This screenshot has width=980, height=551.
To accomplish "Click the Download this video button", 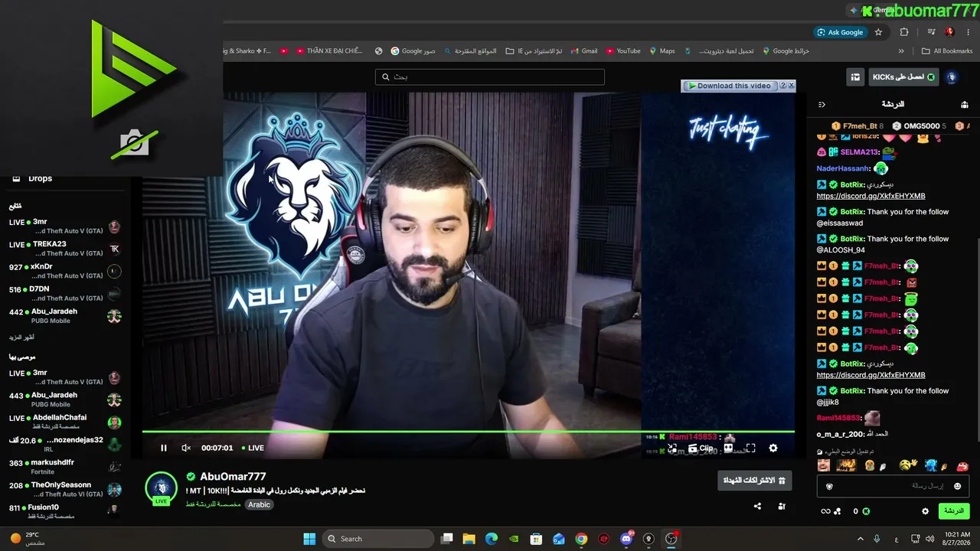I will (x=730, y=86).
